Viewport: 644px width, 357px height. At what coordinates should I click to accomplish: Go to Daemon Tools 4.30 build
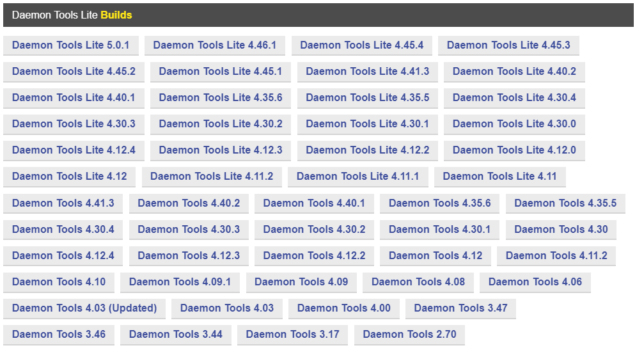561,230
